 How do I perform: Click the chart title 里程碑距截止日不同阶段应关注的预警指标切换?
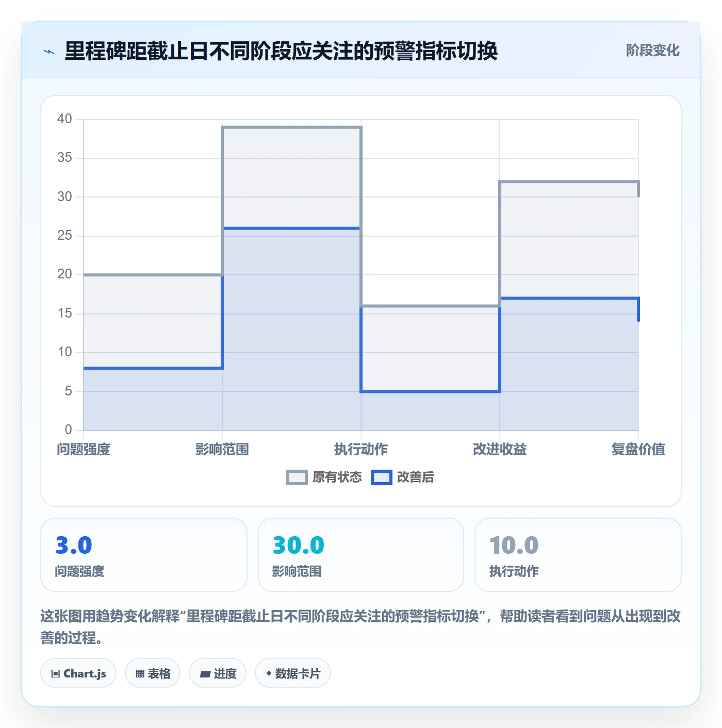click(x=281, y=51)
